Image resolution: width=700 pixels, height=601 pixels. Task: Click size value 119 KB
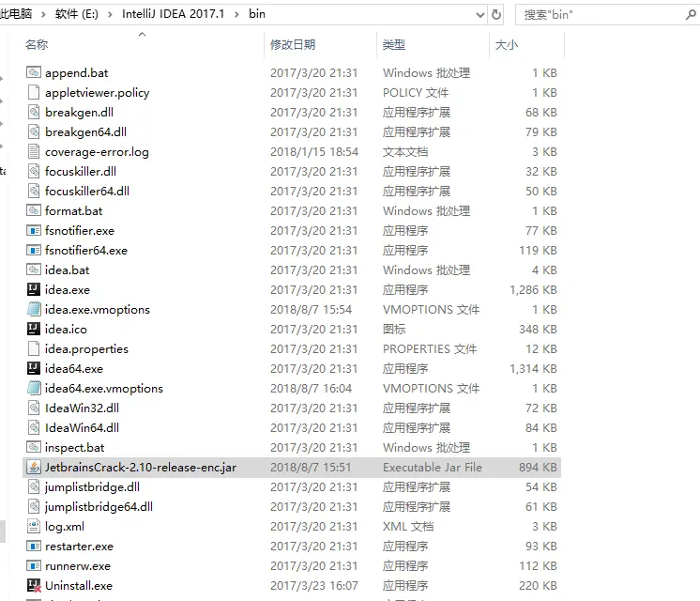pos(538,250)
